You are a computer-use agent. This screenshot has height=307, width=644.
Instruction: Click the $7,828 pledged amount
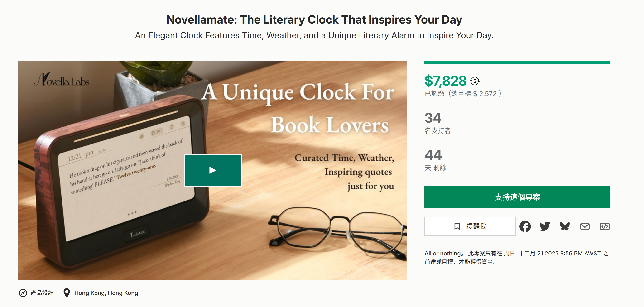coord(446,81)
